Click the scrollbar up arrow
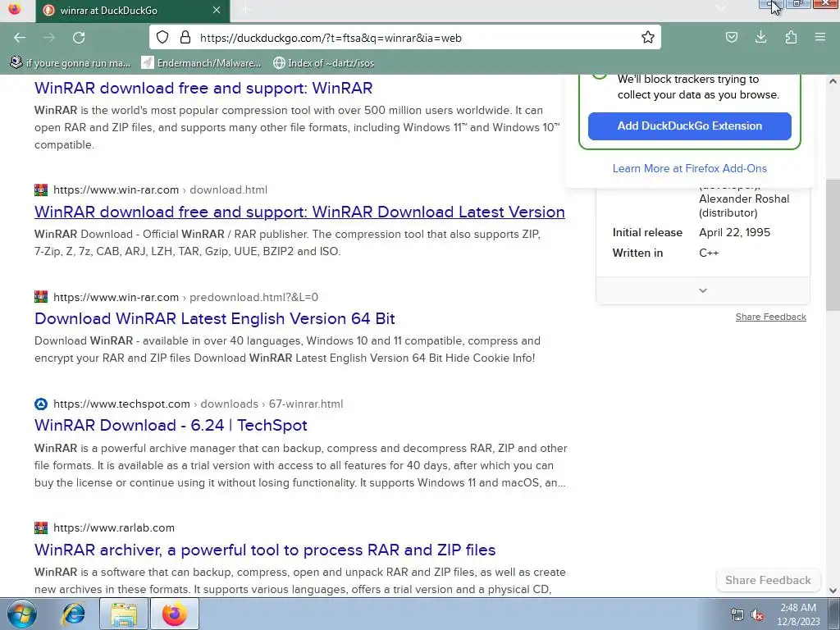The height and width of the screenshot is (630, 840). (x=833, y=81)
